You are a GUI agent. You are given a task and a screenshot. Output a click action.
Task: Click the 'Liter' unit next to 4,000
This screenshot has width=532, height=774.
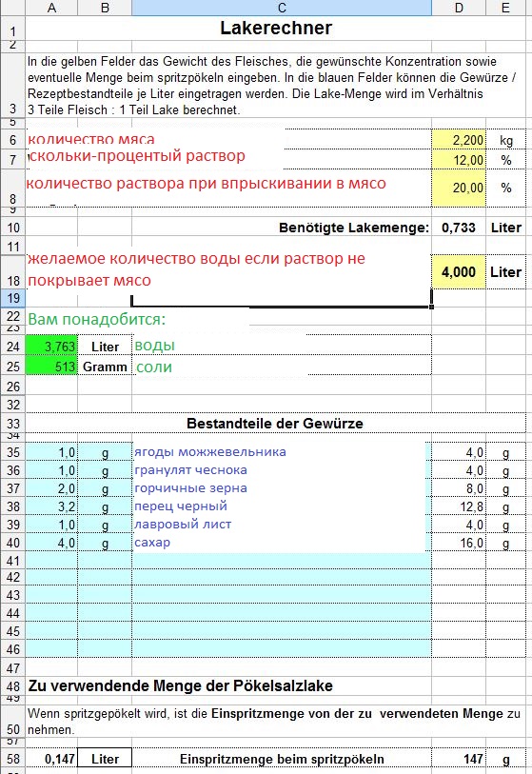coord(506,272)
